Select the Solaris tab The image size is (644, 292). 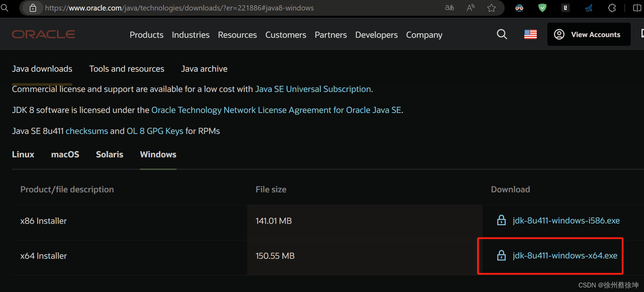coord(110,155)
